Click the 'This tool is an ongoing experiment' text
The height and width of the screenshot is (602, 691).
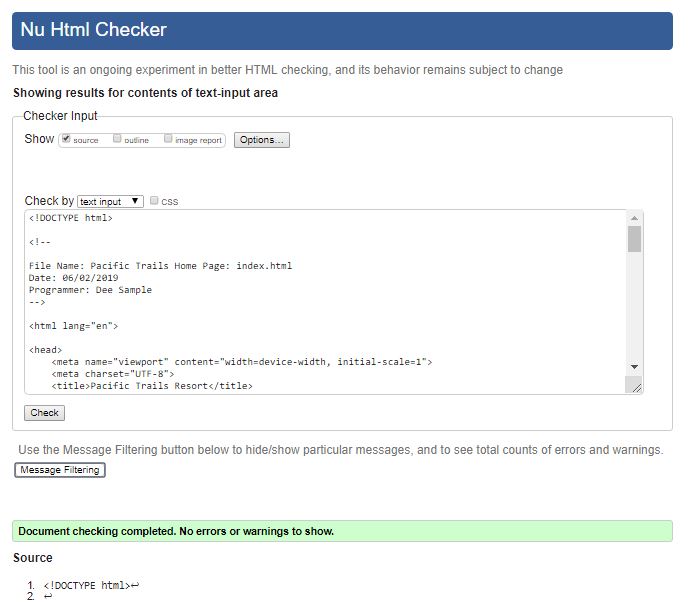[288, 70]
